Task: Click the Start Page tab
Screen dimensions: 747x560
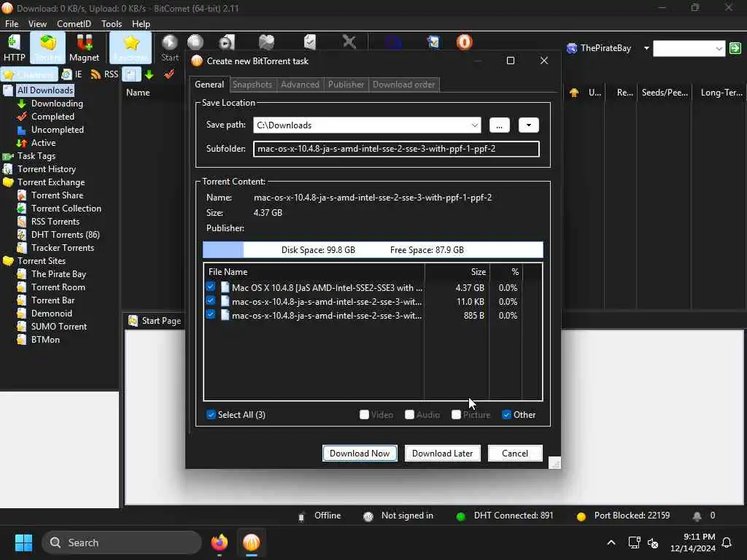Action: (155, 321)
